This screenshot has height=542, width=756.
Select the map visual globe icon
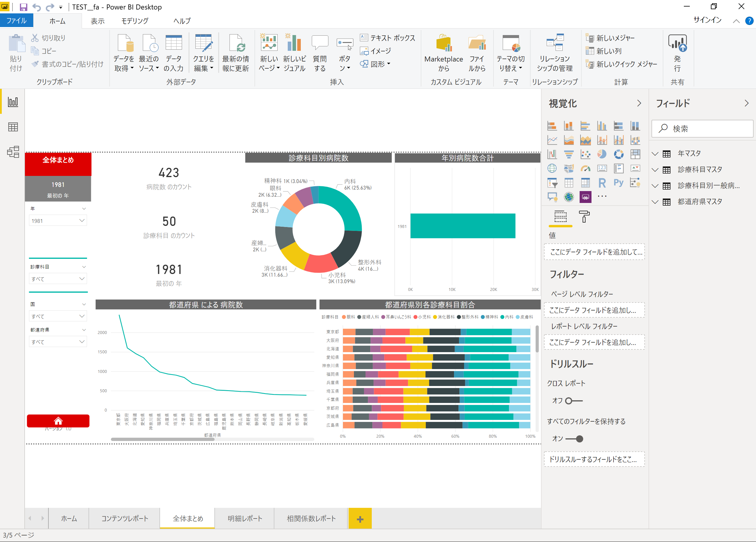pos(552,168)
